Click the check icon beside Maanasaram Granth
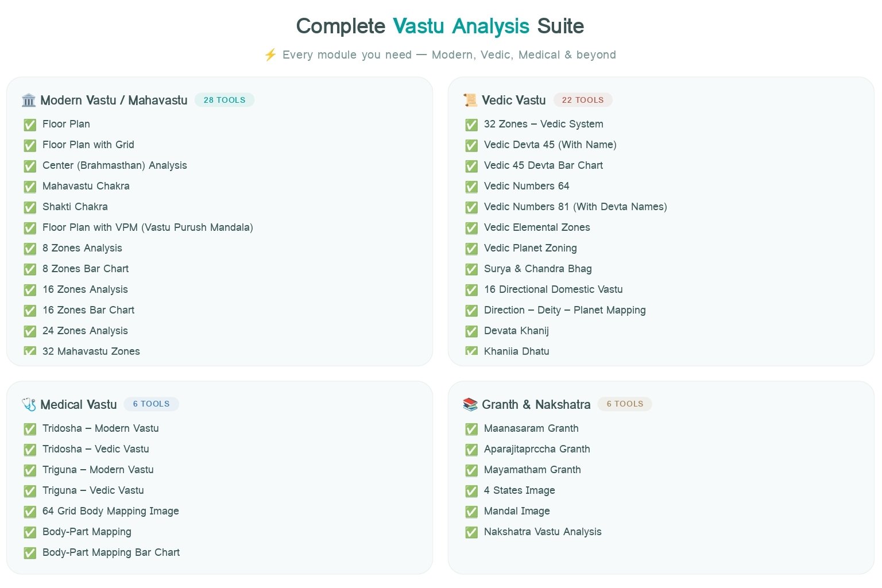 coord(471,429)
